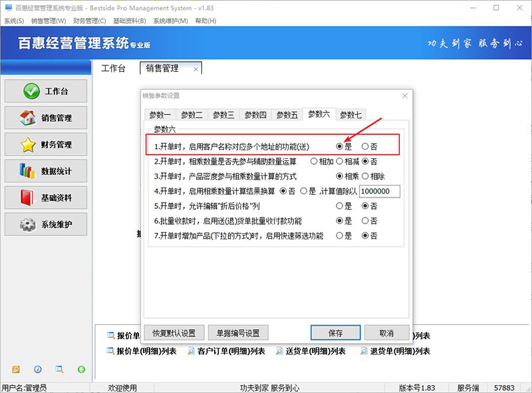The height and width of the screenshot is (393, 532).
Task: Open the 系统维护(M) menu
Action: 170,21
